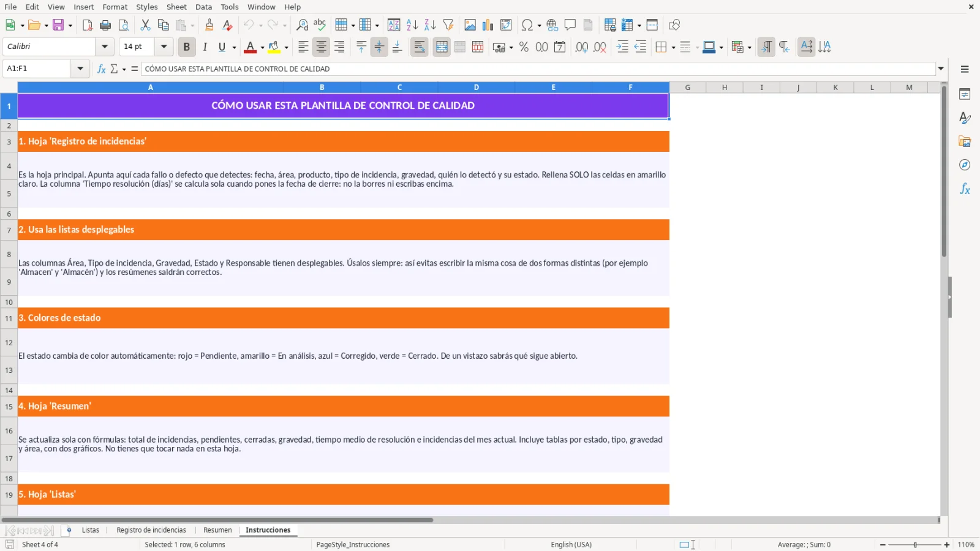Viewport: 980px width, 551px height.
Task: Insert Chart icon in toolbar
Action: pos(488,25)
